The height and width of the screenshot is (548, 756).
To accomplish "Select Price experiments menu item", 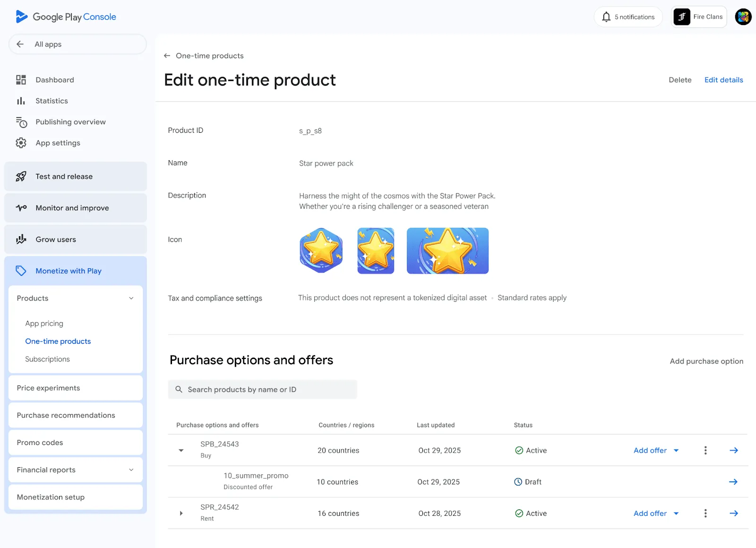I will tap(48, 388).
